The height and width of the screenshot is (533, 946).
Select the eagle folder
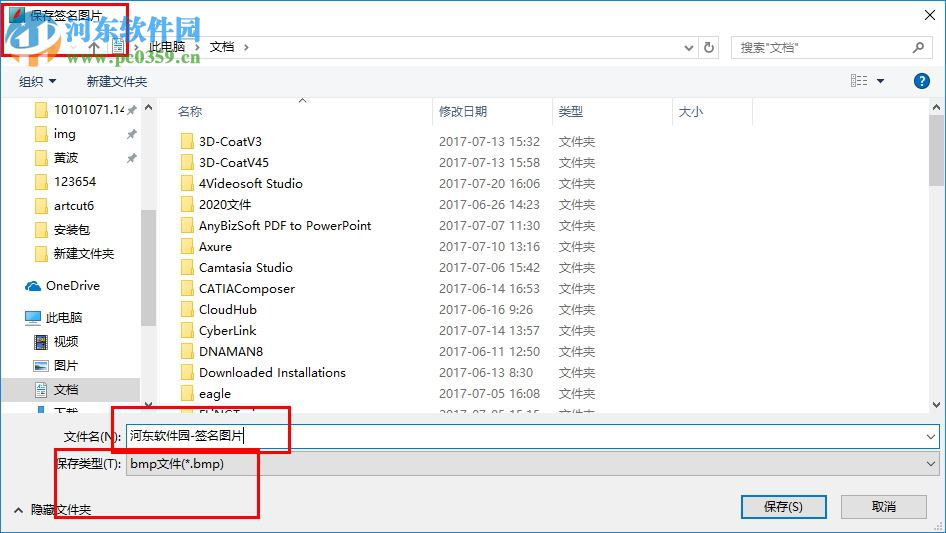(215, 394)
